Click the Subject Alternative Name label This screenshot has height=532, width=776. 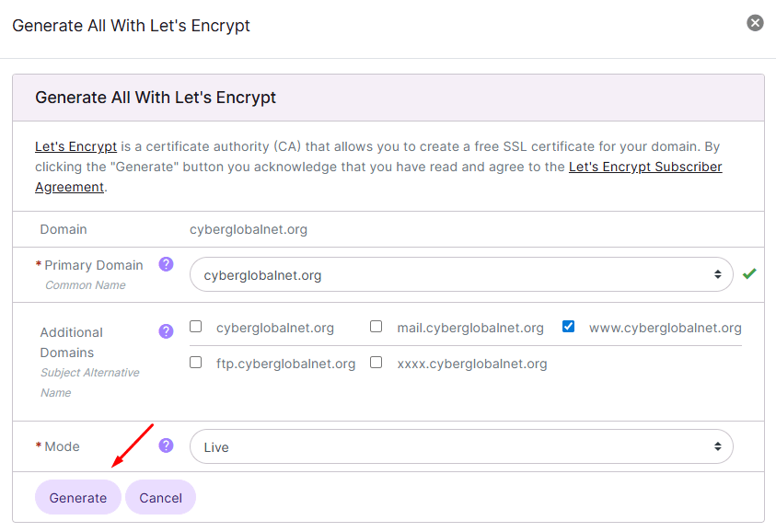[89, 383]
